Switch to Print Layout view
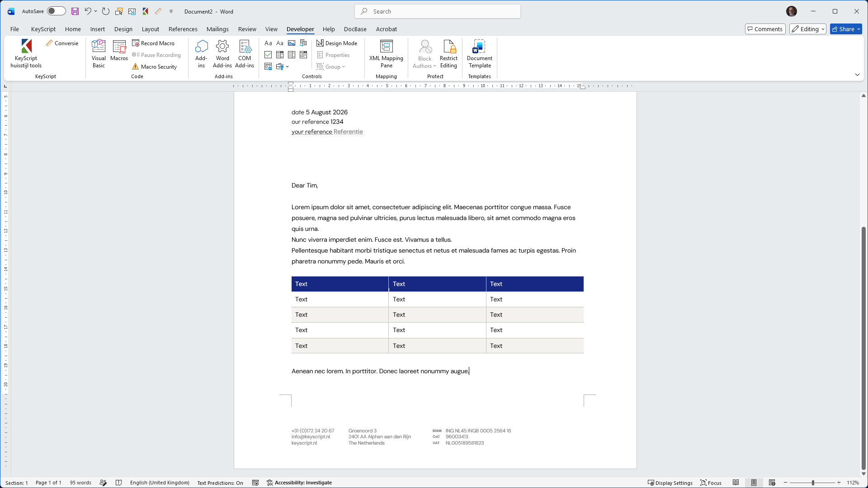This screenshot has height=488, width=868. click(x=754, y=483)
